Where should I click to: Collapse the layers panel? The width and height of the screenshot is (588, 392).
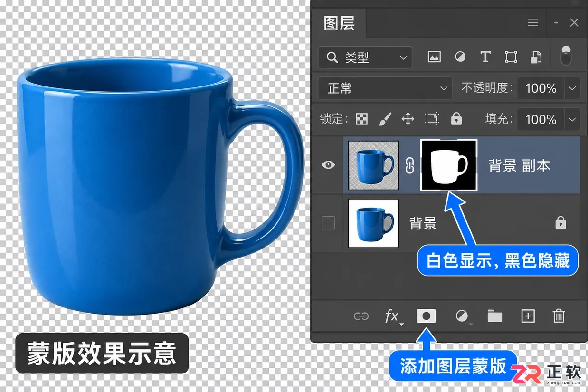pyautogui.click(x=556, y=22)
